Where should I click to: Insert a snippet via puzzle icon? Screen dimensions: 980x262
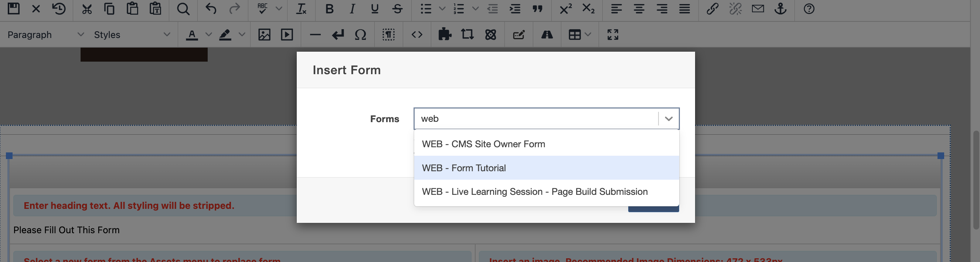(445, 35)
